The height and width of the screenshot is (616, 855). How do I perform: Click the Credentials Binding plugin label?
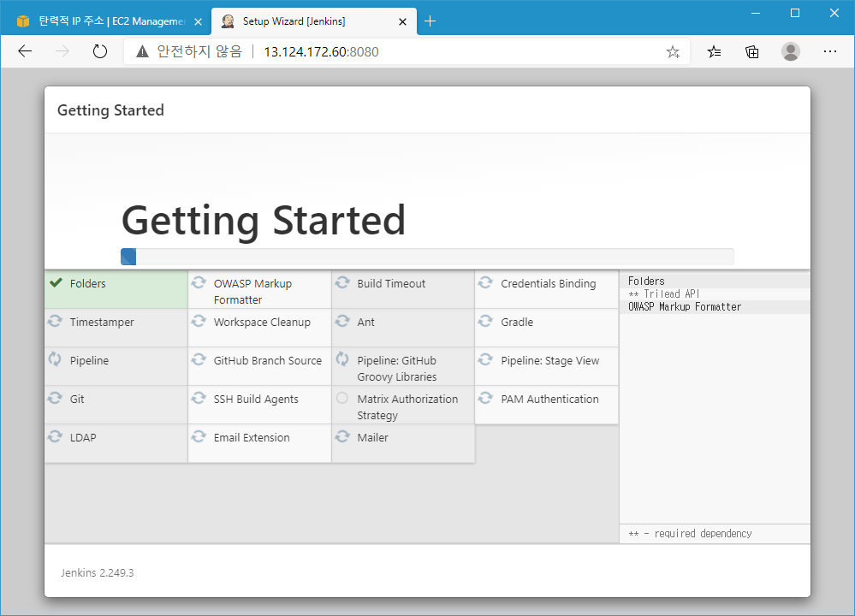pos(549,283)
